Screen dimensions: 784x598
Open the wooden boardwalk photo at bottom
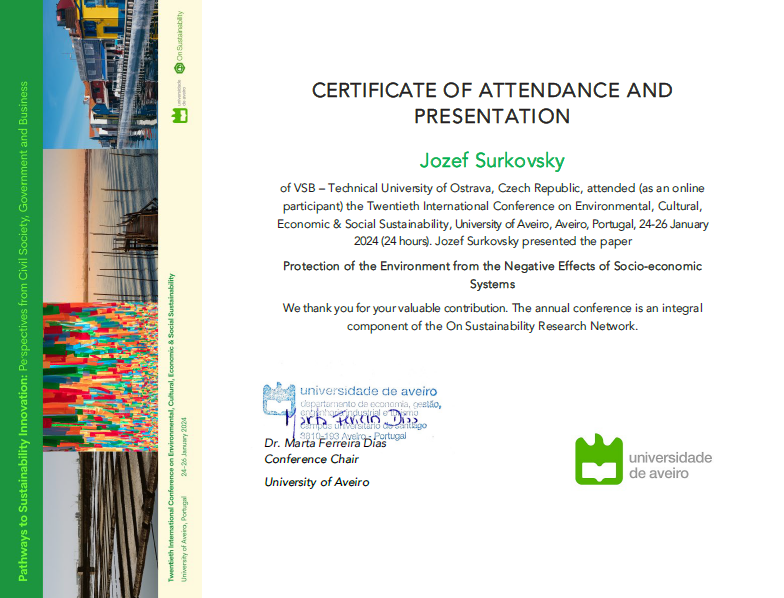(100, 524)
